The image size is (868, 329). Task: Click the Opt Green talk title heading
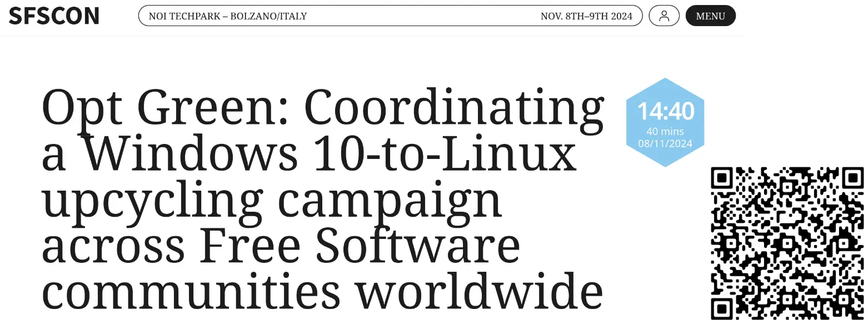pos(322,200)
